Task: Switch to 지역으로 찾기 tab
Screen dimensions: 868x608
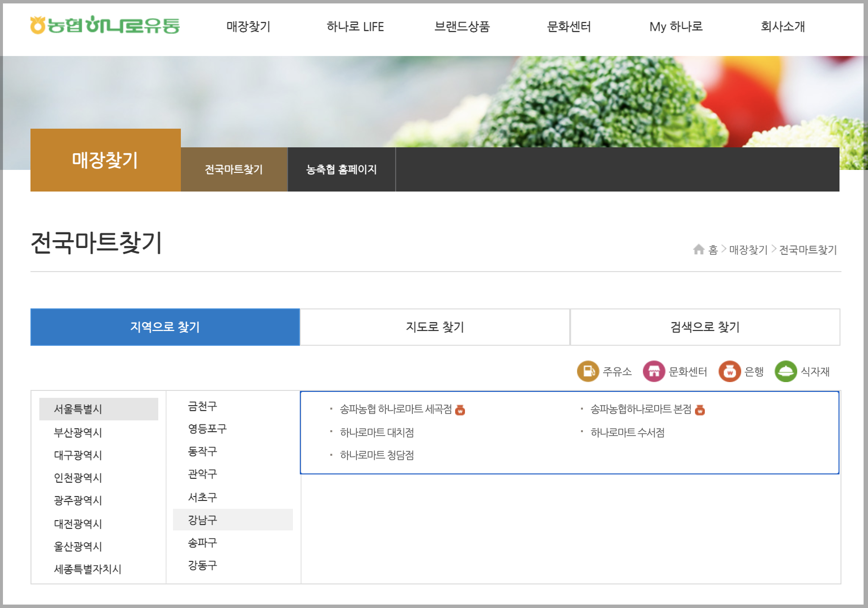Action: [165, 327]
